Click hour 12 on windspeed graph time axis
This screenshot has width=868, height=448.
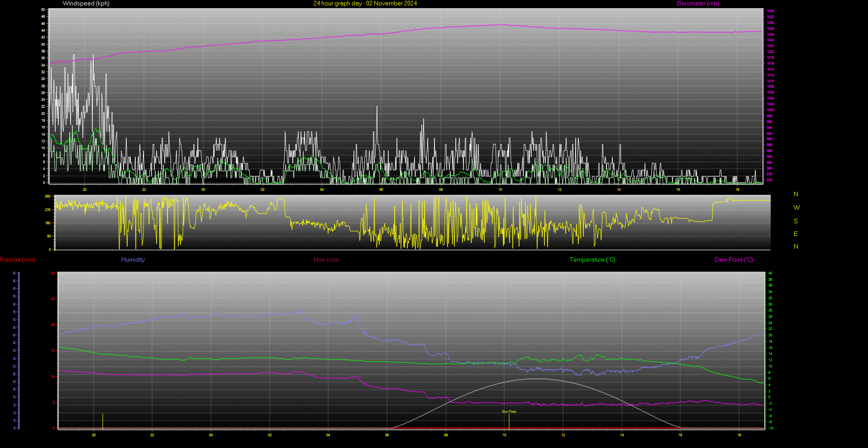point(559,189)
